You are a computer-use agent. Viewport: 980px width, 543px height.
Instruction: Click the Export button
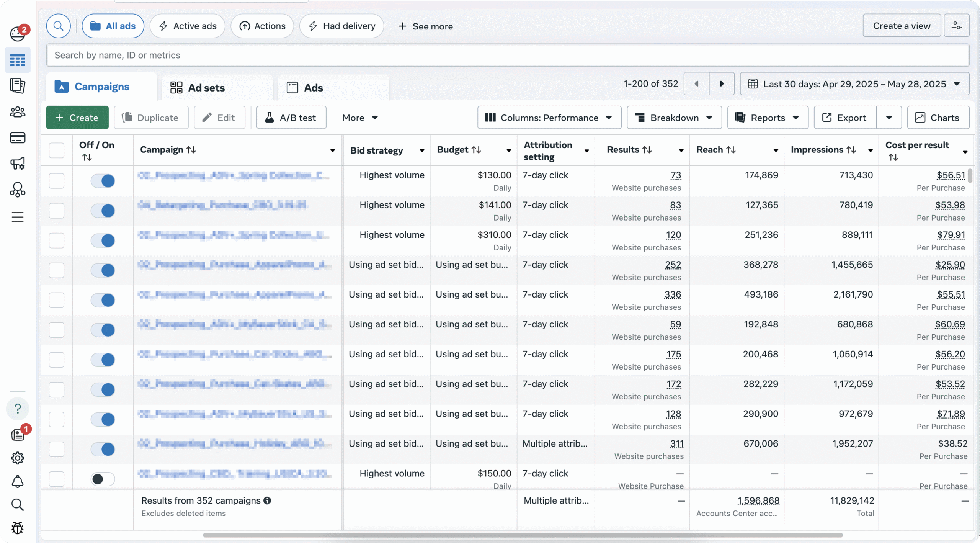click(845, 118)
